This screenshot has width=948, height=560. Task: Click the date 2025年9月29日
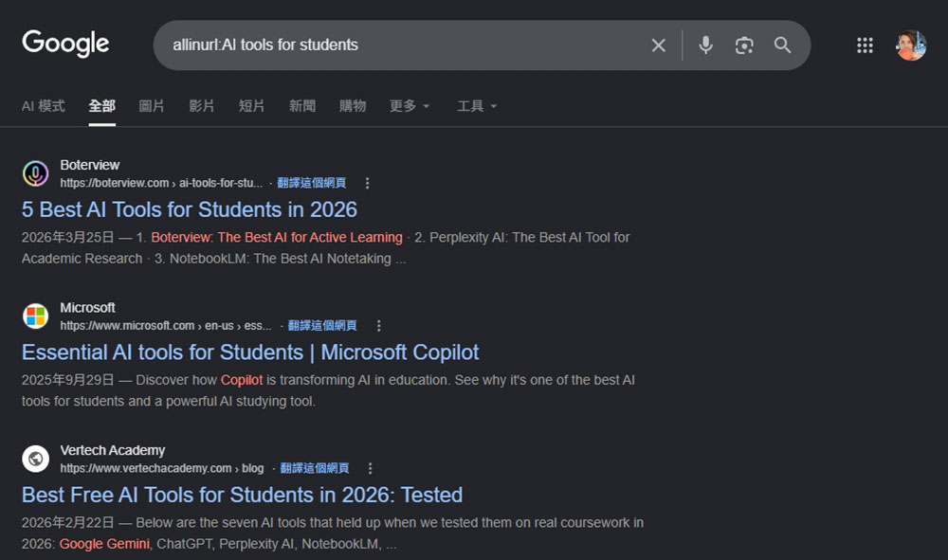pos(67,380)
